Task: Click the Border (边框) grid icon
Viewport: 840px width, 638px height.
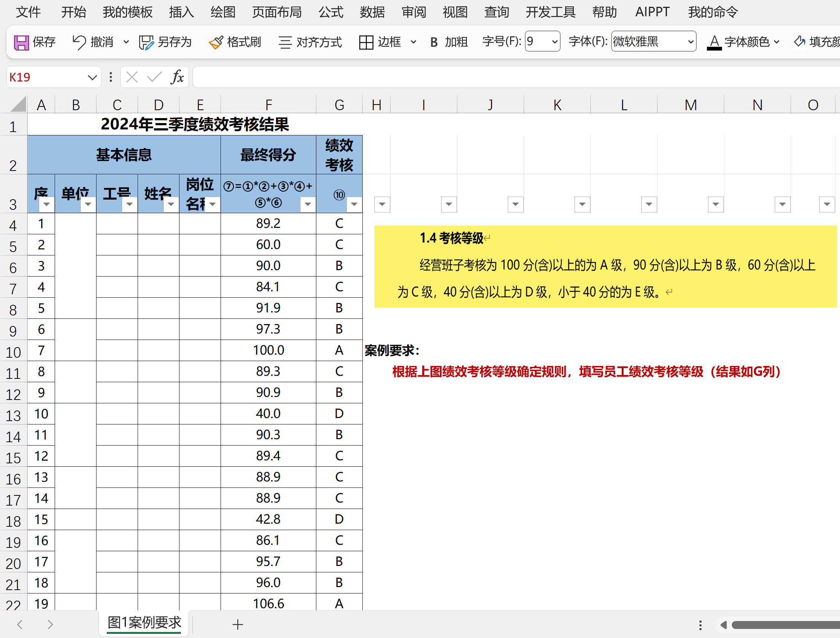Action: coord(366,42)
